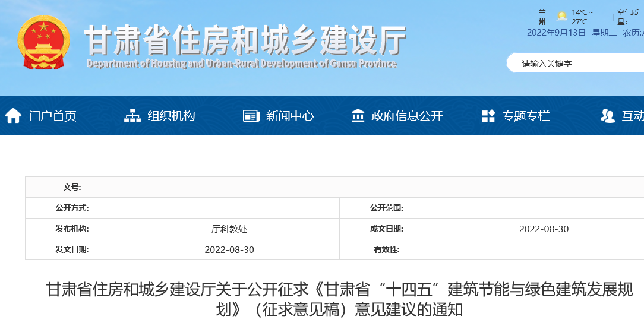Click the national emblem logo

43,43
